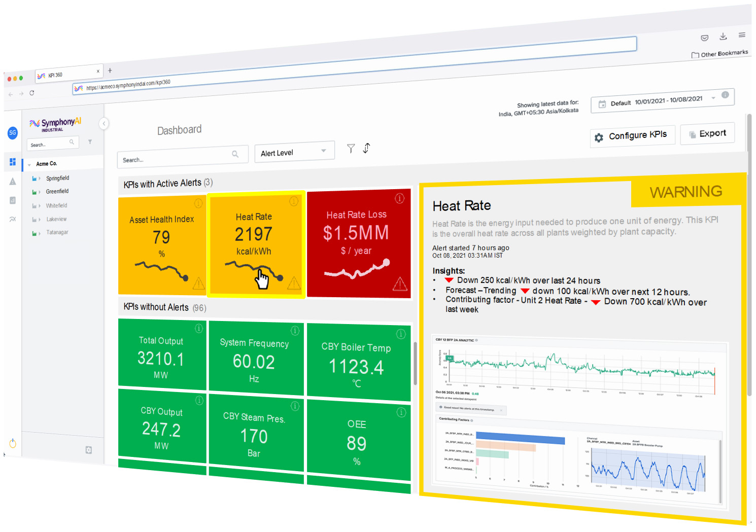Viewport: 756px width, 532px height.
Task: Click the page vertical scrollbar at right edge
Action: coord(749,254)
